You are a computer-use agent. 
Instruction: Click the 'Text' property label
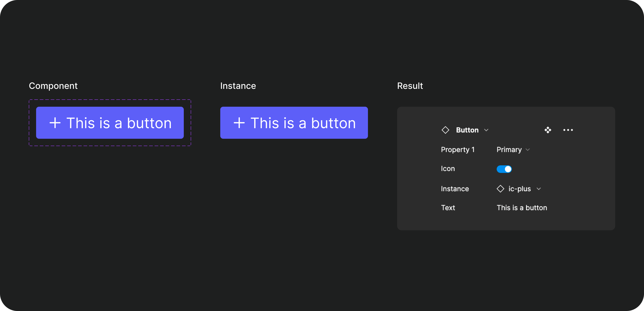click(x=448, y=208)
